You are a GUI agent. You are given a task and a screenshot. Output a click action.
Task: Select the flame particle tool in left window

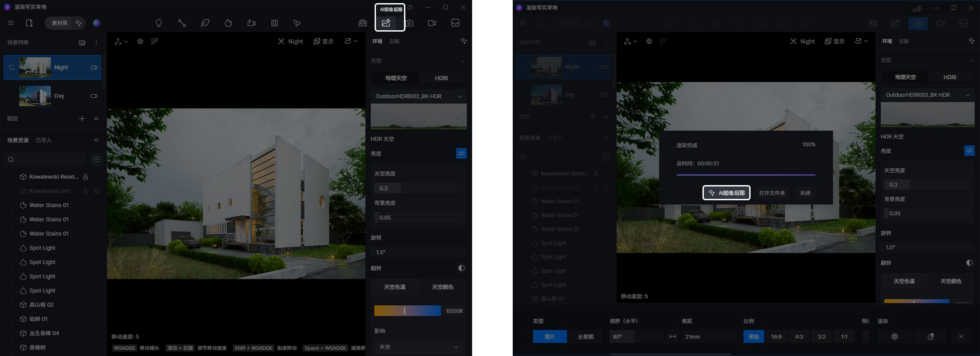click(x=228, y=23)
